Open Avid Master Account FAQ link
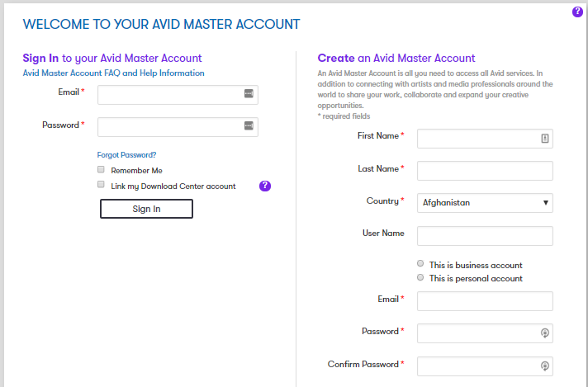This screenshot has height=387, width=588. coord(72,73)
